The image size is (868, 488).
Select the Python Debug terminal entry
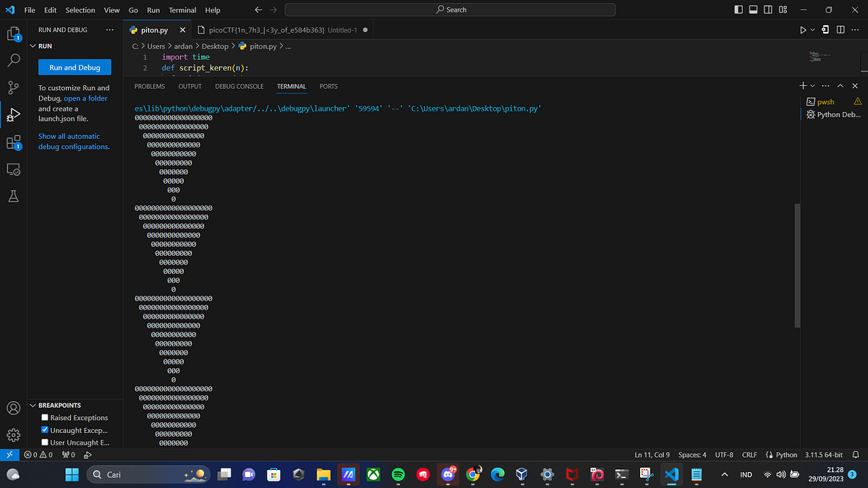[833, 114]
